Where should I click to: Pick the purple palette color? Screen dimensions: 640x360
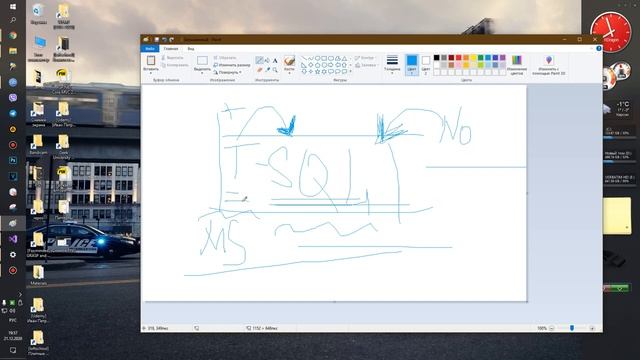click(x=502, y=58)
